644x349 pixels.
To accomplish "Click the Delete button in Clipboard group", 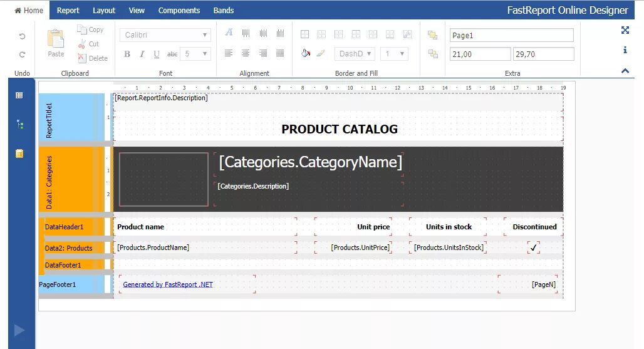I will click(x=93, y=58).
